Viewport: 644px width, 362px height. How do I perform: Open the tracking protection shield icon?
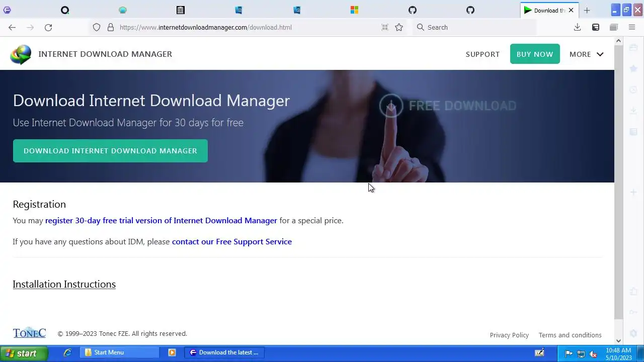[97, 27]
